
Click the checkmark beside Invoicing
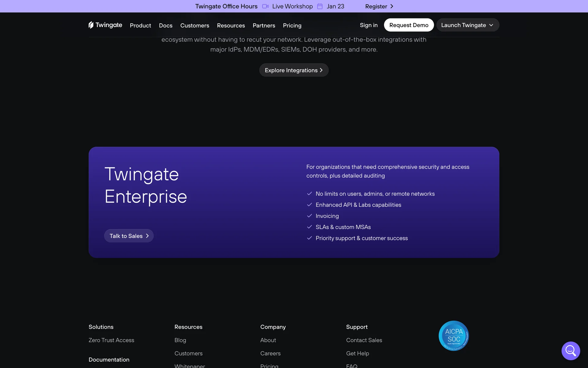(x=309, y=216)
